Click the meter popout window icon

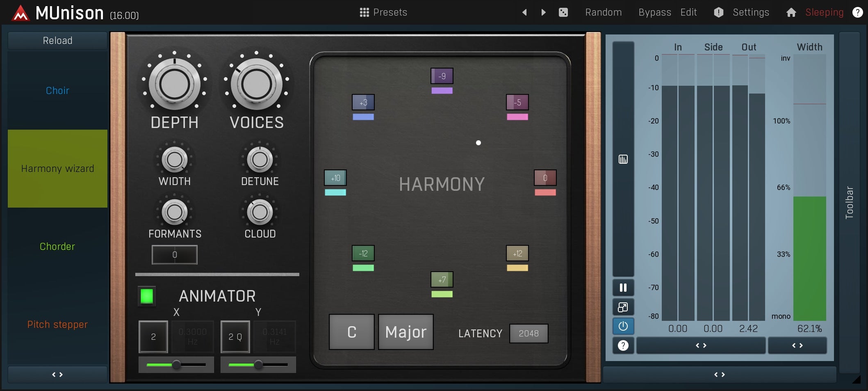623,307
